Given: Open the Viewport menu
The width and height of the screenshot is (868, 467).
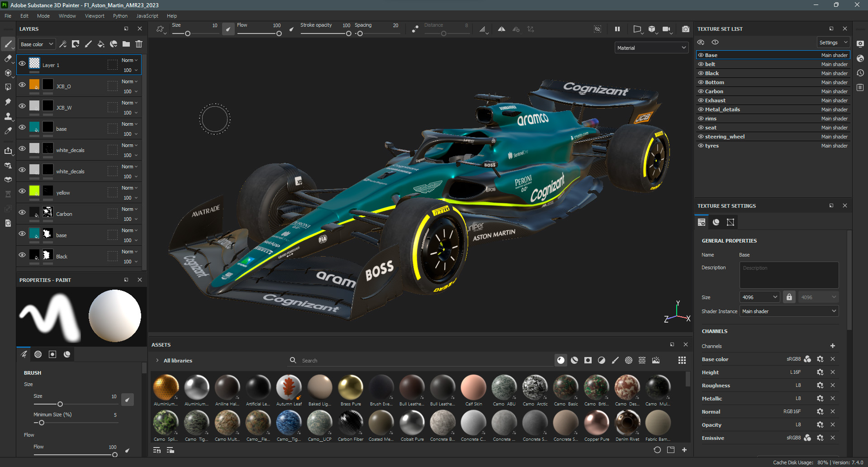Looking at the screenshot, I should click(x=94, y=16).
